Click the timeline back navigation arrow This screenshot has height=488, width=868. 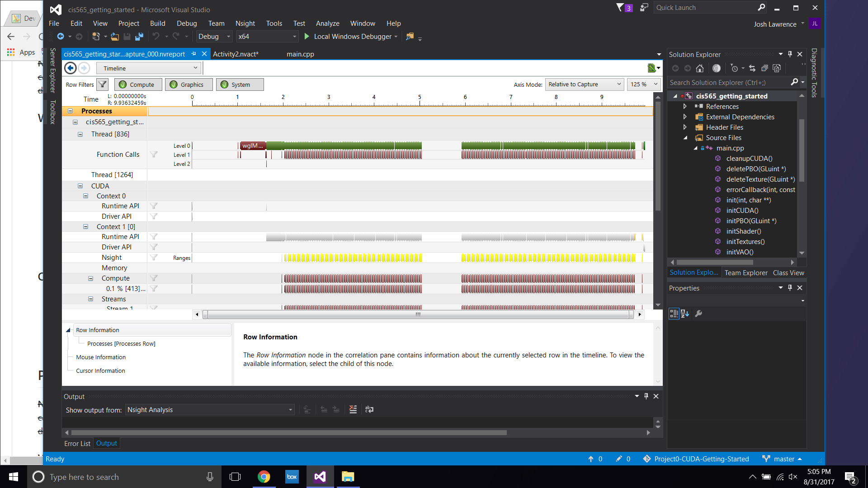click(x=71, y=68)
